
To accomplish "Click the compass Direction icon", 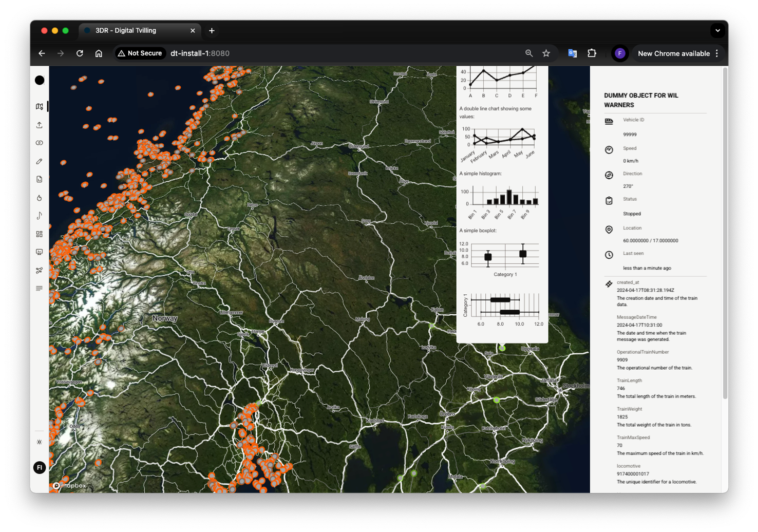I will click(x=609, y=175).
